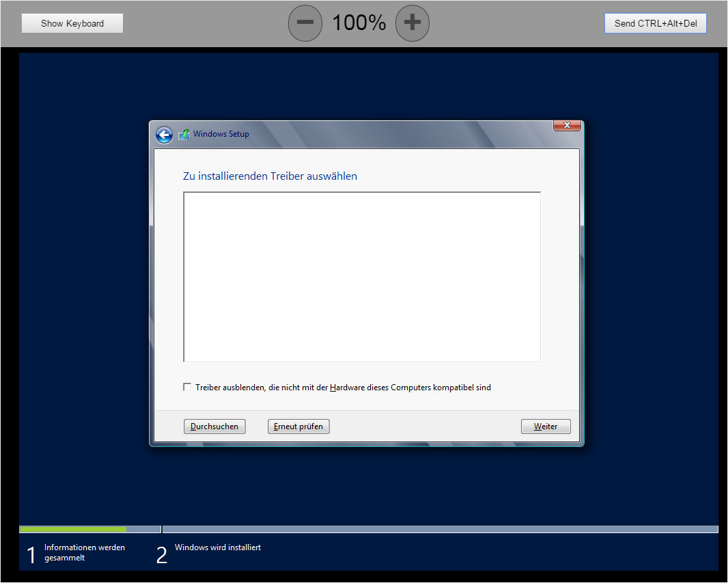
Task: Close the Windows Setup dialog
Action: pos(567,125)
